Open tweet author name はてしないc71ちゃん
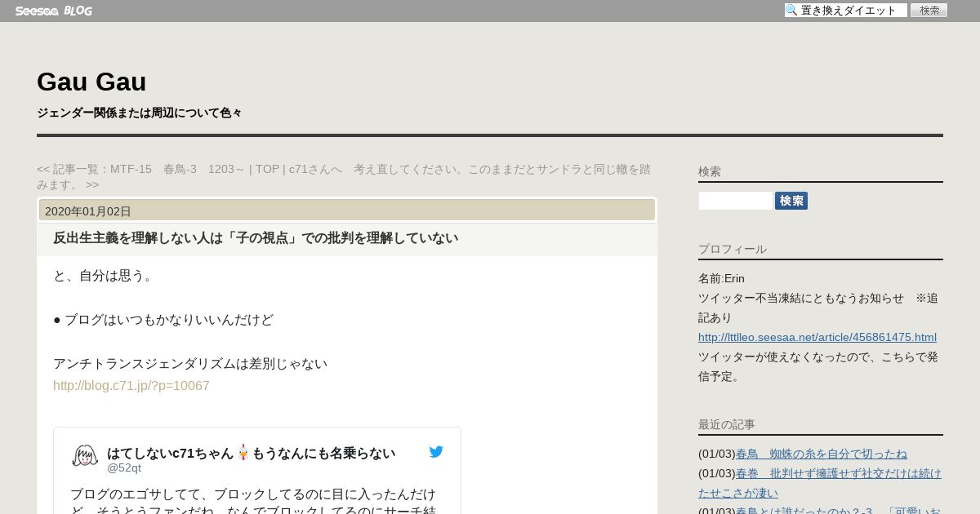The width and height of the screenshot is (980, 514). tap(251, 453)
